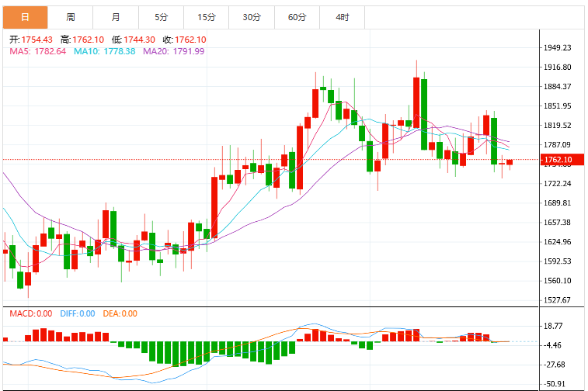Open the 5分 timeframe tab
588x391 pixels.
[x=162, y=17]
